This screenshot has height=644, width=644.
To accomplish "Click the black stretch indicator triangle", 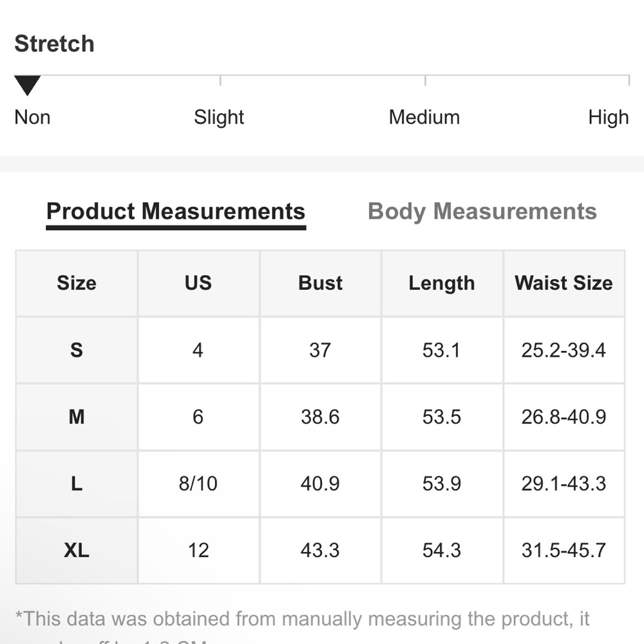I will (x=28, y=86).
